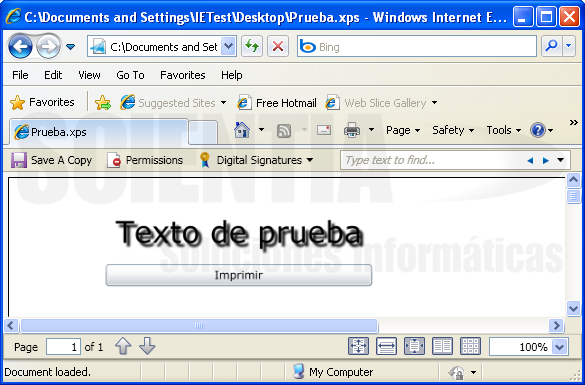
Task: Open the Page dropdown menu
Action: pos(403,130)
